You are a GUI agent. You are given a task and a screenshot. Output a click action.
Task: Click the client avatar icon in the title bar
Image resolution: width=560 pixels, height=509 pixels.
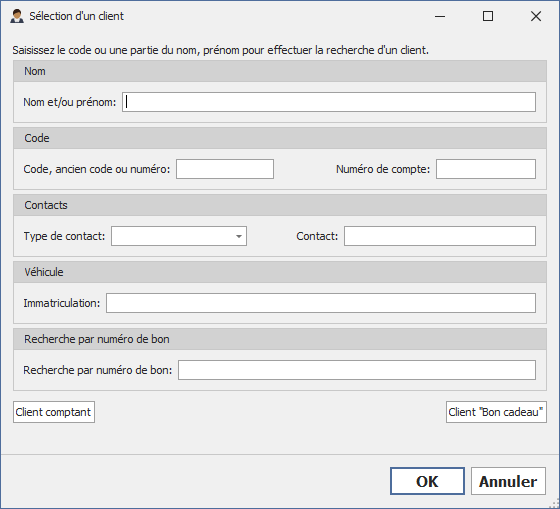(17, 16)
